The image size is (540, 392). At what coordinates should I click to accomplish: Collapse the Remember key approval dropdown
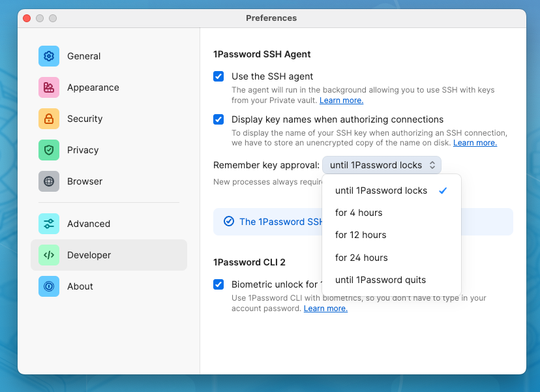tap(382, 165)
